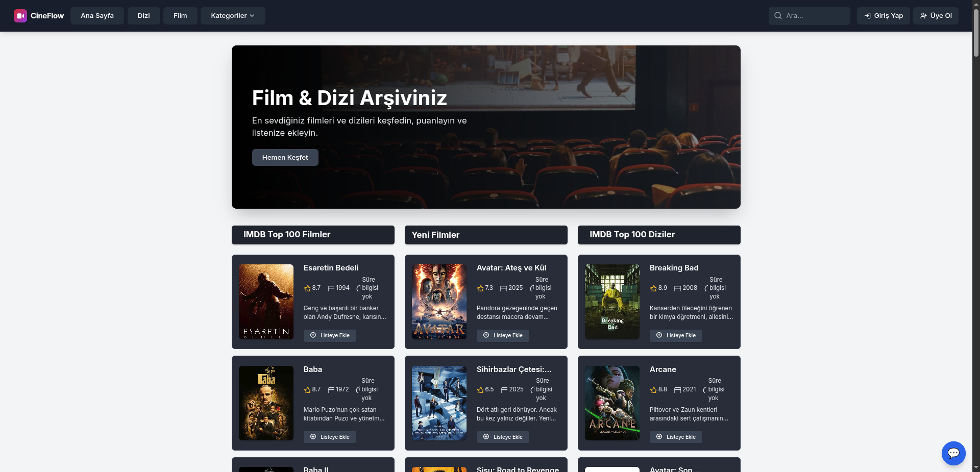Focus the Ara search field
980x472 pixels.
pos(815,16)
